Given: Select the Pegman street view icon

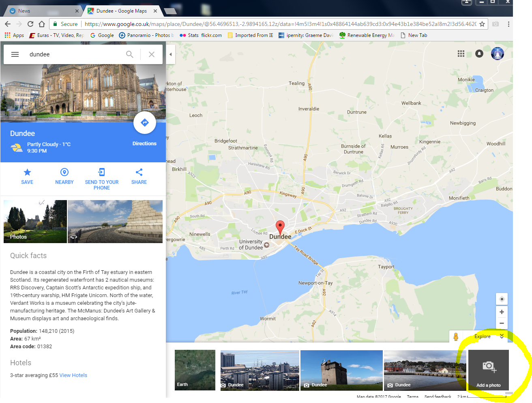Looking at the screenshot, I should [456, 336].
